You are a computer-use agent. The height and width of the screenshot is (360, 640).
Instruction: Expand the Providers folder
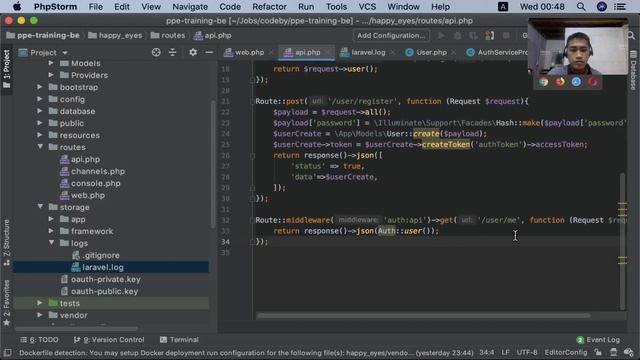click(x=51, y=75)
